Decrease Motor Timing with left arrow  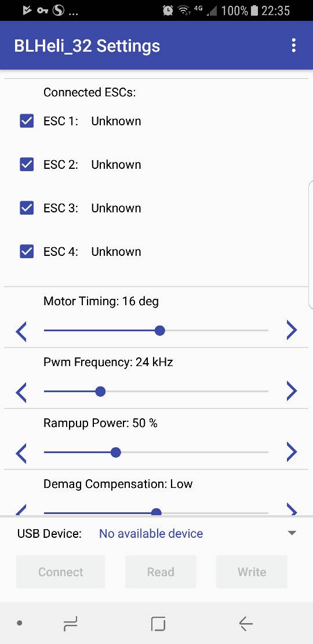click(21, 331)
